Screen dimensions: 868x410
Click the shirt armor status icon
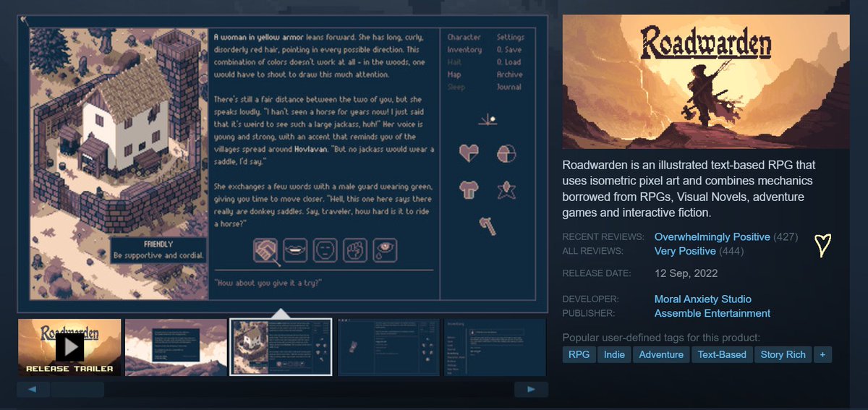(x=469, y=190)
